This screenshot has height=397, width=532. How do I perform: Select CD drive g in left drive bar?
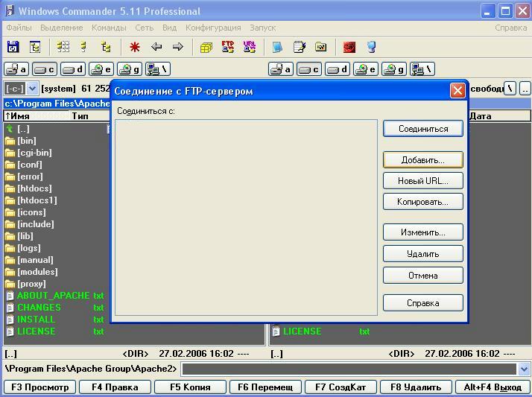(x=129, y=69)
